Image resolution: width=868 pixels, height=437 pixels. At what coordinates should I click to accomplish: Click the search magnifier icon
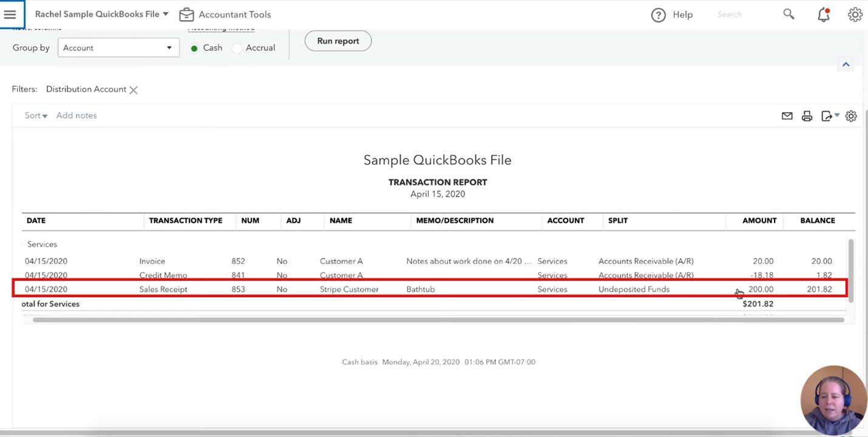788,14
